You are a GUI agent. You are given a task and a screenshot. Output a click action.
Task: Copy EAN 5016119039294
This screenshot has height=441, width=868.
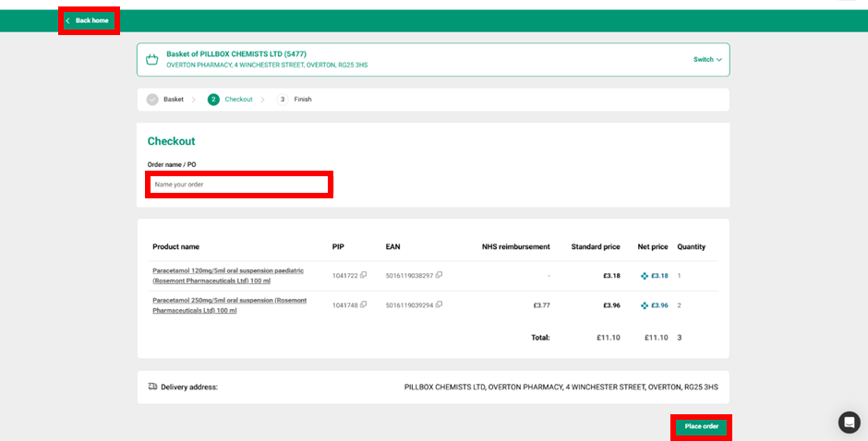pyautogui.click(x=439, y=304)
